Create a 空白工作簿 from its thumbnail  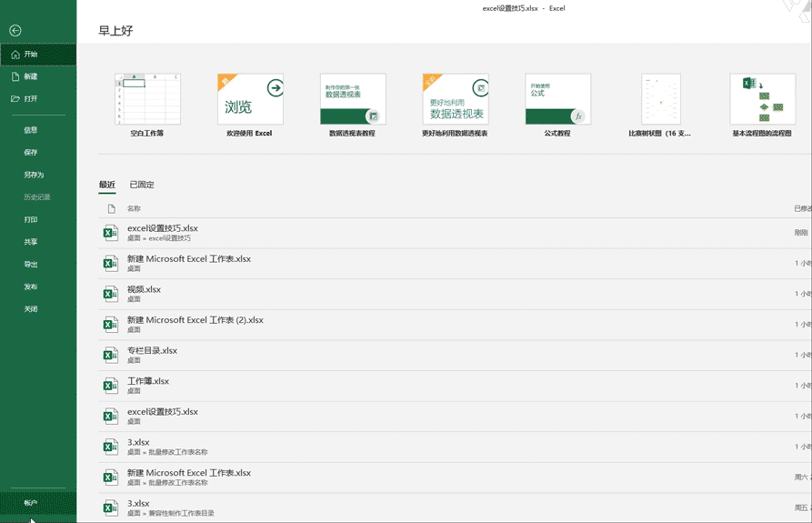(147, 99)
